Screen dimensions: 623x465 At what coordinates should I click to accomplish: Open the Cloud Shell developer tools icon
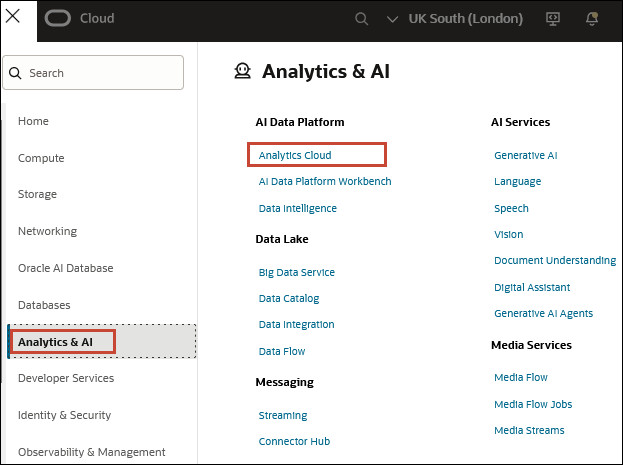pyautogui.click(x=552, y=19)
